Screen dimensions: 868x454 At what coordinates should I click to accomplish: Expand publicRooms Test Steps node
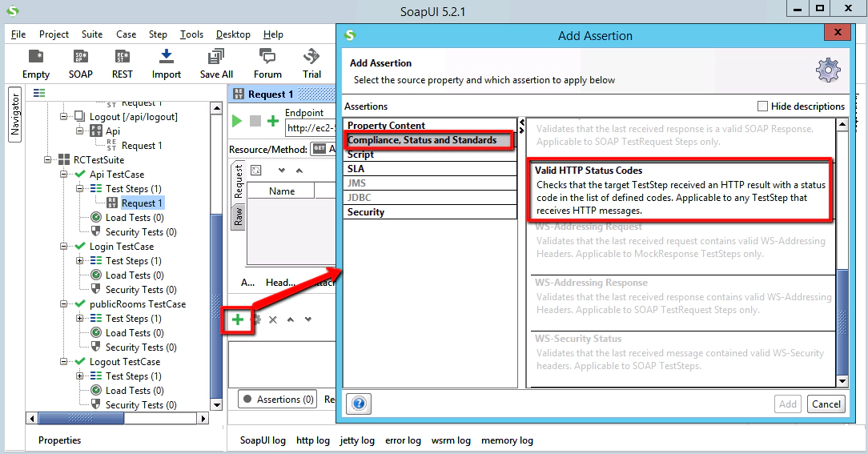point(80,319)
